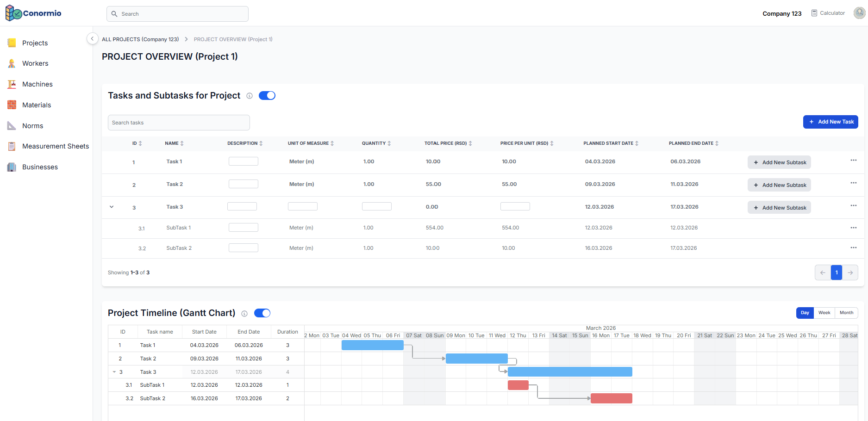The height and width of the screenshot is (421, 868).
Task: Open three-dot menu for SubTask 2 row
Action: (x=853, y=248)
